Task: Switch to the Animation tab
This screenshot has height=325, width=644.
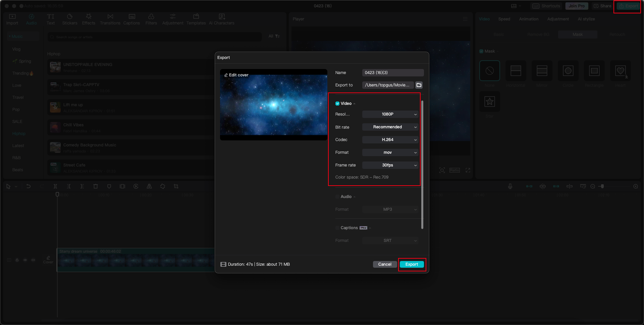Action: (x=529, y=19)
